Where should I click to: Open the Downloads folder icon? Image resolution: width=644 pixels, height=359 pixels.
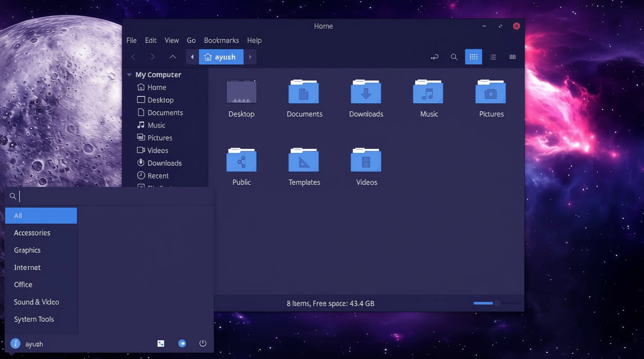pos(366,92)
